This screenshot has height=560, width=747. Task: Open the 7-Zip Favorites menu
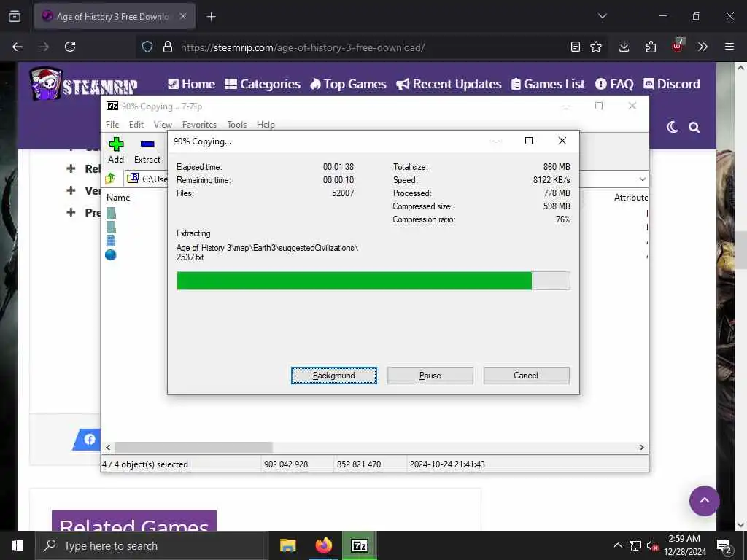pos(199,124)
